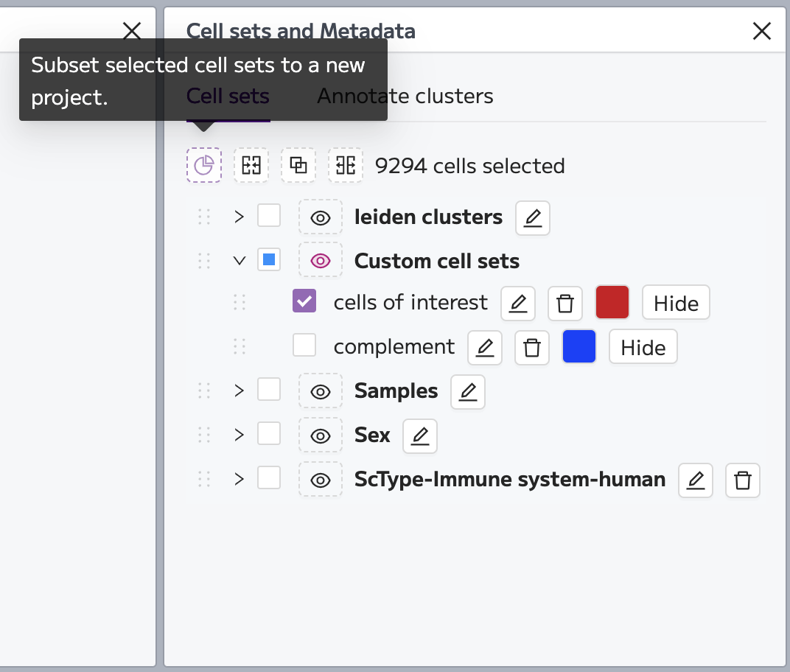Toggle Samples eye visibility
Image resolution: width=790 pixels, height=672 pixels.
coord(321,391)
